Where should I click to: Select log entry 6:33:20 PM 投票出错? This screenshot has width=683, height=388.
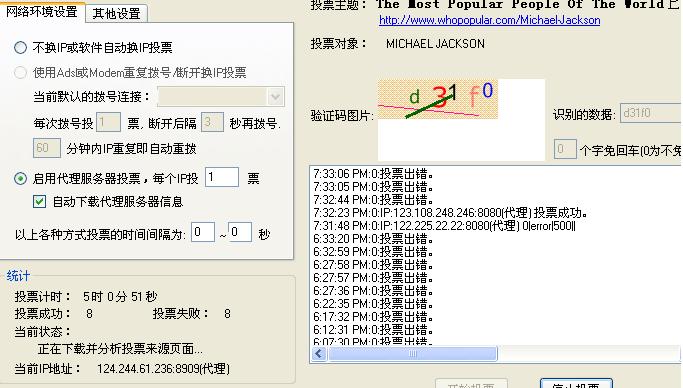[373, 239]
